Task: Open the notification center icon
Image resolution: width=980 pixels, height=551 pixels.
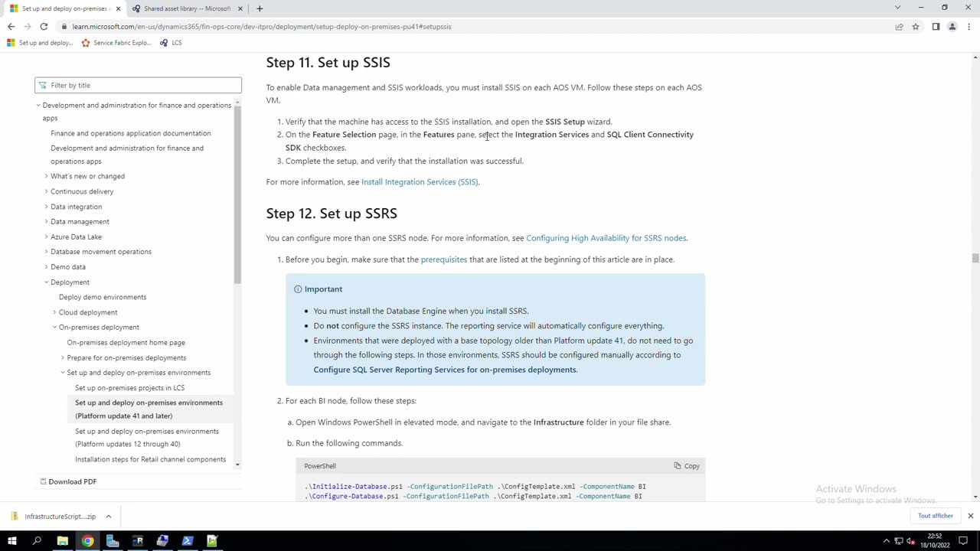Action: coord(964,541)
